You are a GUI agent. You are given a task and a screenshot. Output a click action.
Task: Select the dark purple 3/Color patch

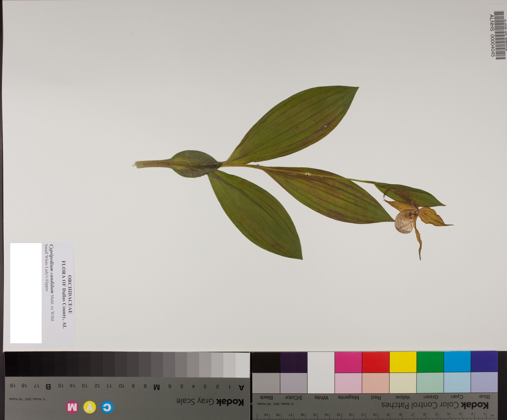(294, 362)
